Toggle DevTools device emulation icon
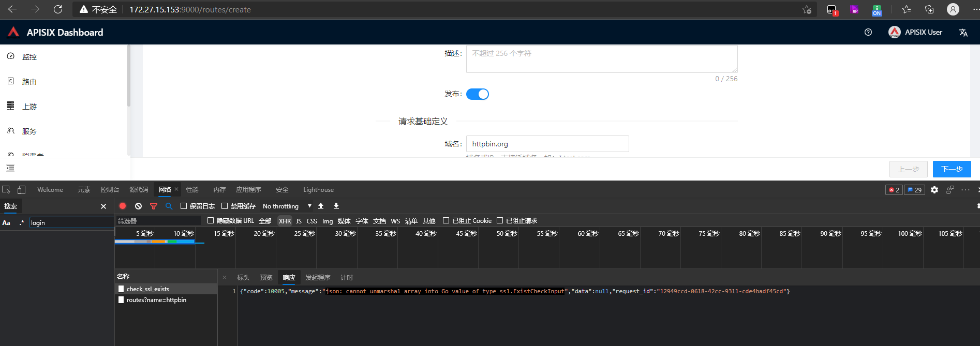Image resolution: width=980 pixels, height=346 pixels. pos(21,190)
